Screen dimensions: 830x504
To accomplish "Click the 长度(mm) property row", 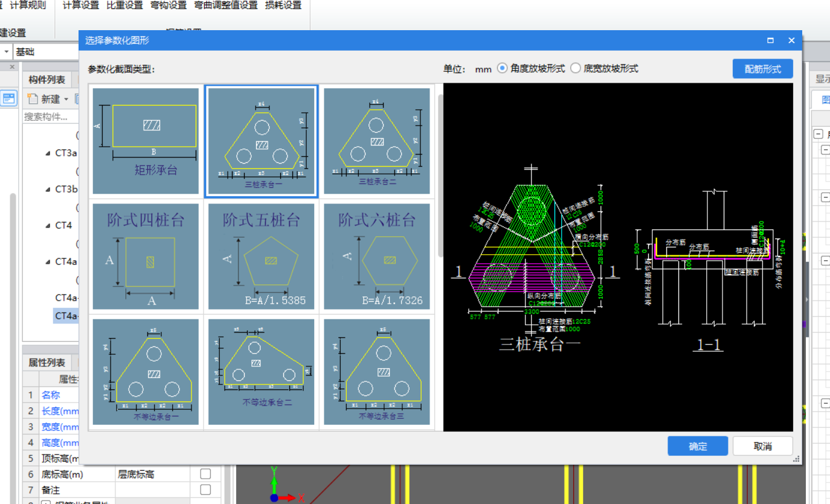I will tap(51, 411).
